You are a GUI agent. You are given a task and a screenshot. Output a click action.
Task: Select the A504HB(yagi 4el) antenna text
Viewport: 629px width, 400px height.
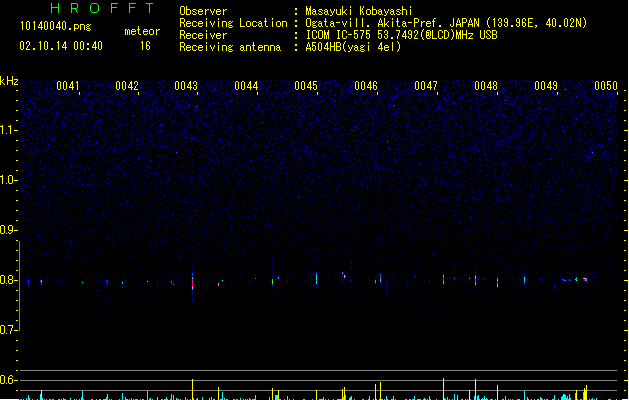pyautogui.click(x=353, y=47)
